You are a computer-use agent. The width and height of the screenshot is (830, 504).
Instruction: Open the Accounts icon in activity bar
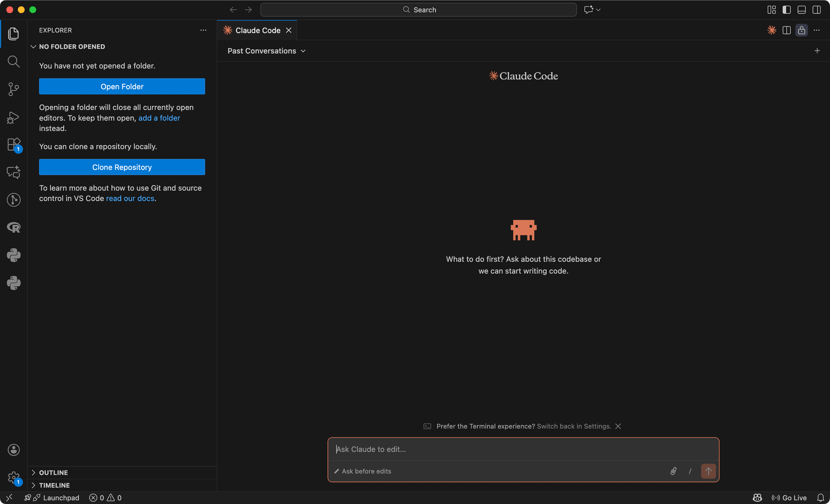[x=14, y=450]
